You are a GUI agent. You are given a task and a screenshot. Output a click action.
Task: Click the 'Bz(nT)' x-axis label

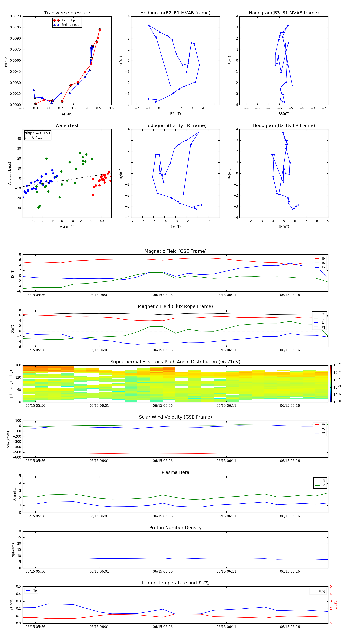click(x=175, y=227)
